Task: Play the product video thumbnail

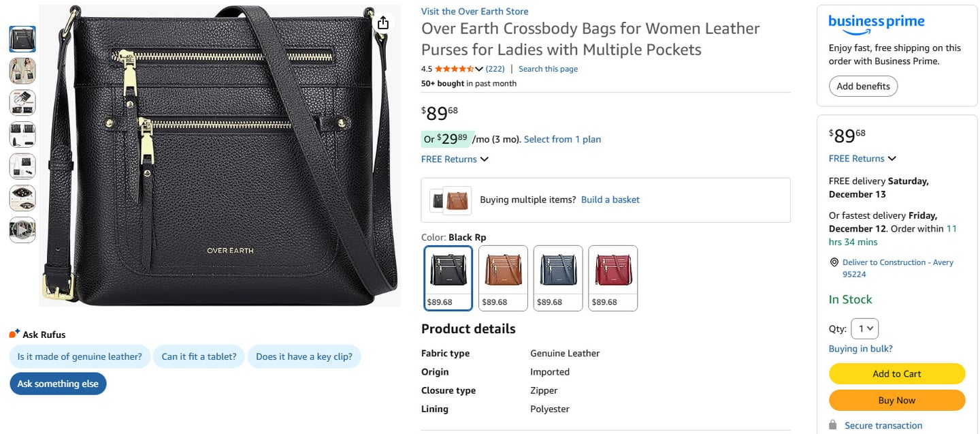Action: tap(22, 230)
